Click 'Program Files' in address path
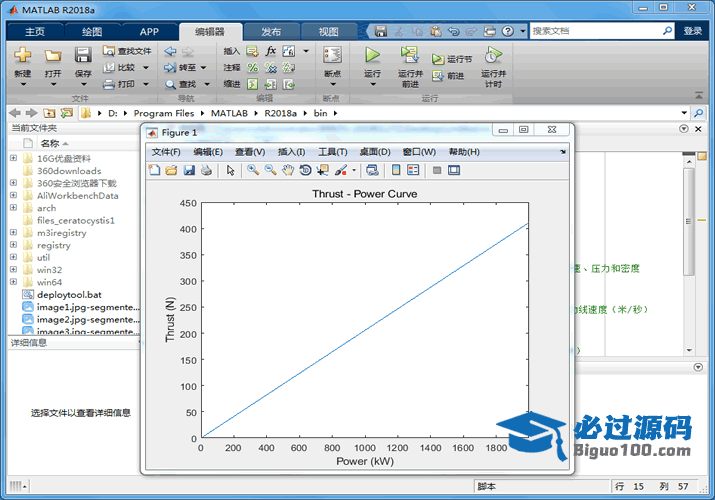Screen dimensions: 715x500 coord(164,113)
